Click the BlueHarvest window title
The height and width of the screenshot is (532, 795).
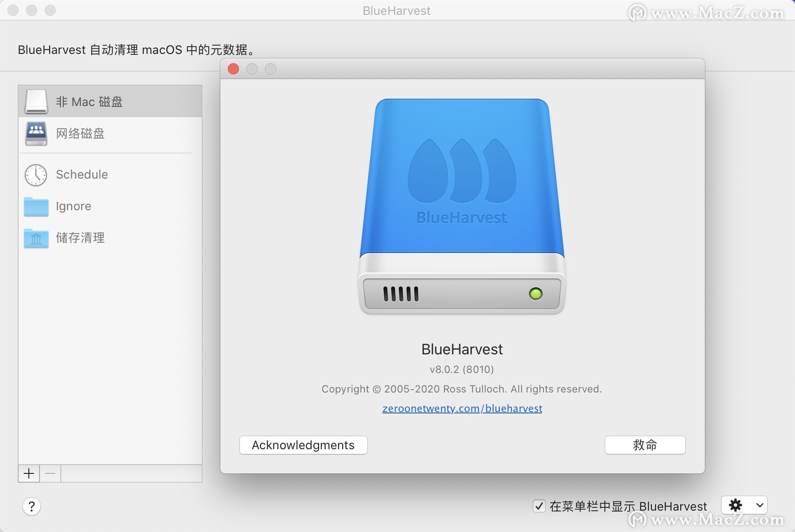(397, 11)
